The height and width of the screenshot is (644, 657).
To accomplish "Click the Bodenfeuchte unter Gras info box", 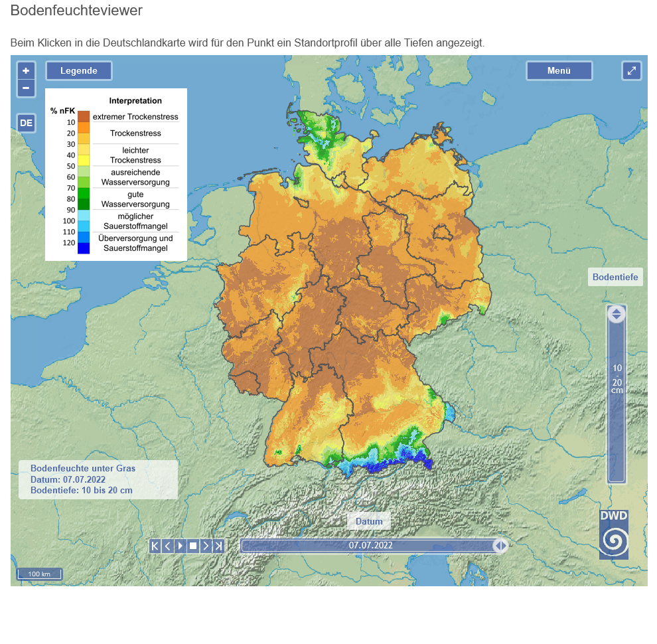I will click(98, 479).
